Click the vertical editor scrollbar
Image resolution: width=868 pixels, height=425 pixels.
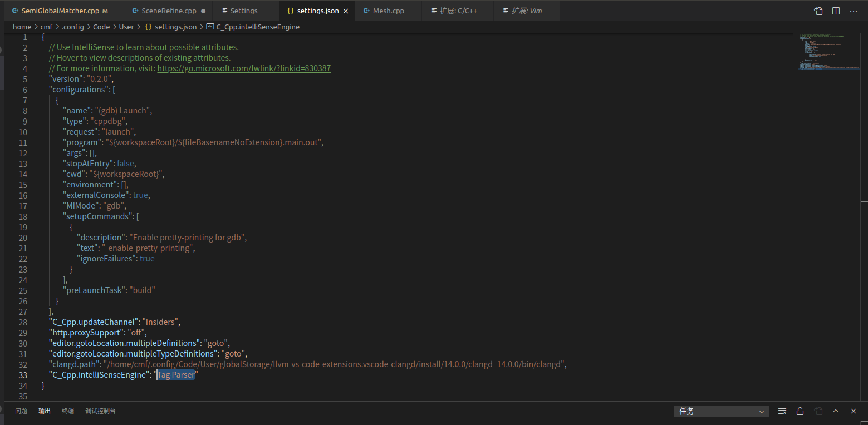point(864,217)
